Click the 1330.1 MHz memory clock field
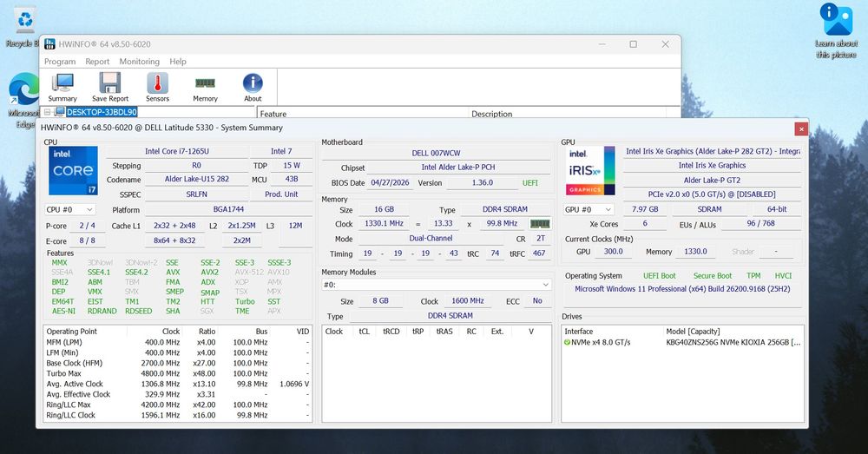 tap(384, 223)
